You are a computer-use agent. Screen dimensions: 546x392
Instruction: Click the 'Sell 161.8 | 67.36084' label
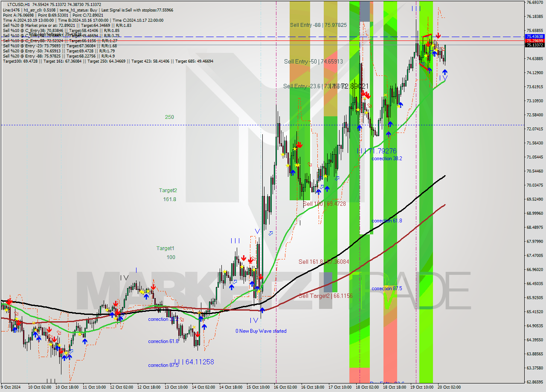pyautogui.click(x=324, y=262)
